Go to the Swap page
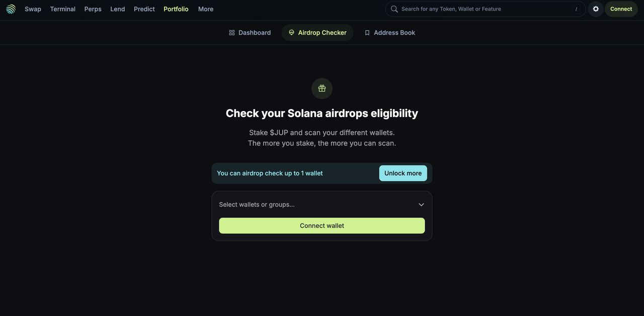The height and width of the screenshot is (316, 644). 33,9
